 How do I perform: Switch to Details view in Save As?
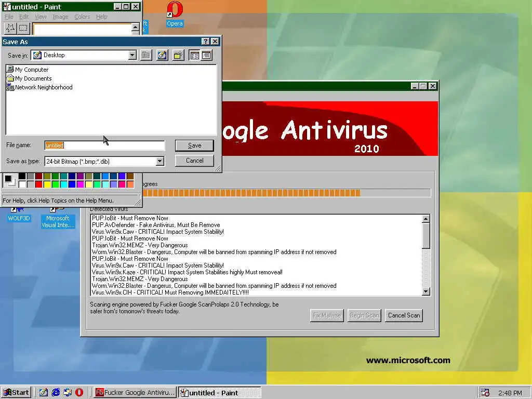(206, 55)
